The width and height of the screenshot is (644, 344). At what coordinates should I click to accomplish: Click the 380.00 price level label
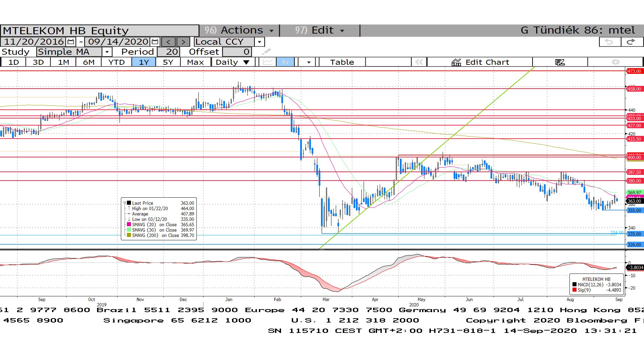pyautogui.click(x=635, y=181)
